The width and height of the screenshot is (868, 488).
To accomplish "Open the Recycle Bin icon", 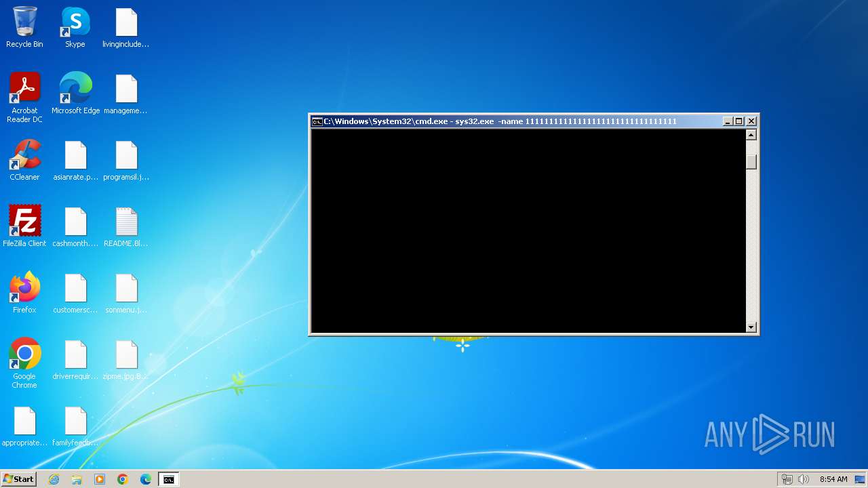I will coord(24,28).
